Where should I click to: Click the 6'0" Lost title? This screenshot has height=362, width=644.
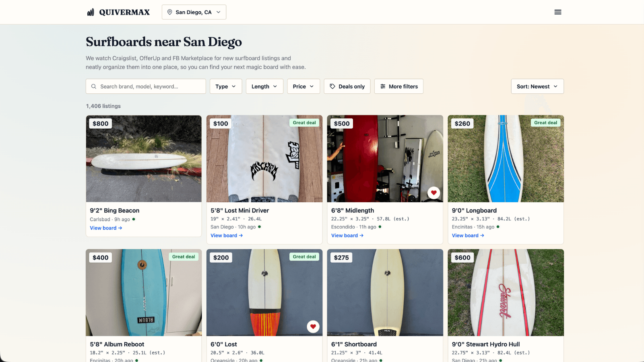pos(224,344)
